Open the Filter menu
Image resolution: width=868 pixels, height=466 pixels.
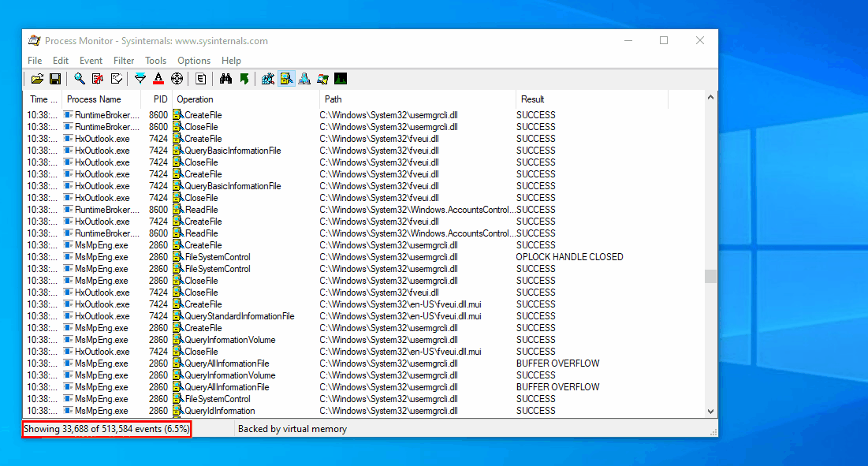124,61
